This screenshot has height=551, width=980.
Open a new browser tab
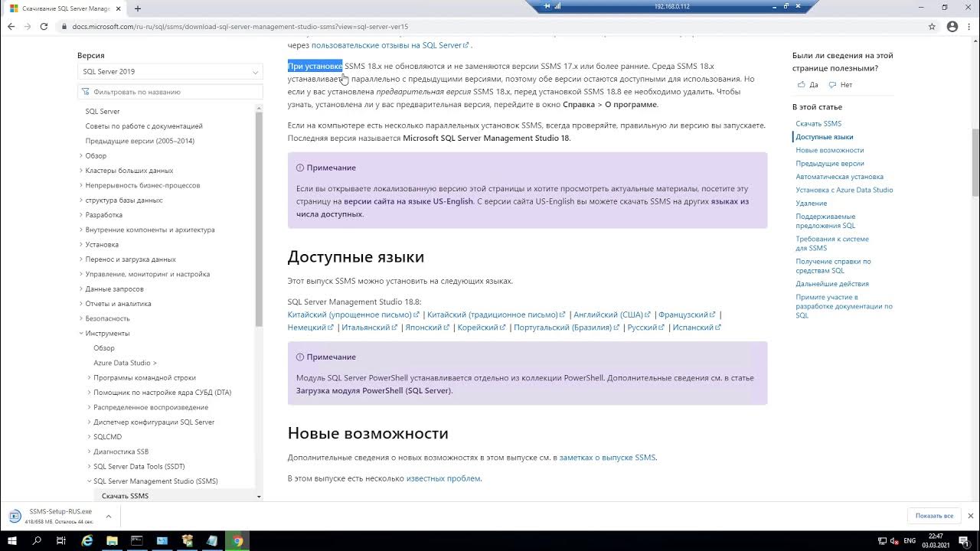coord(138,8)
